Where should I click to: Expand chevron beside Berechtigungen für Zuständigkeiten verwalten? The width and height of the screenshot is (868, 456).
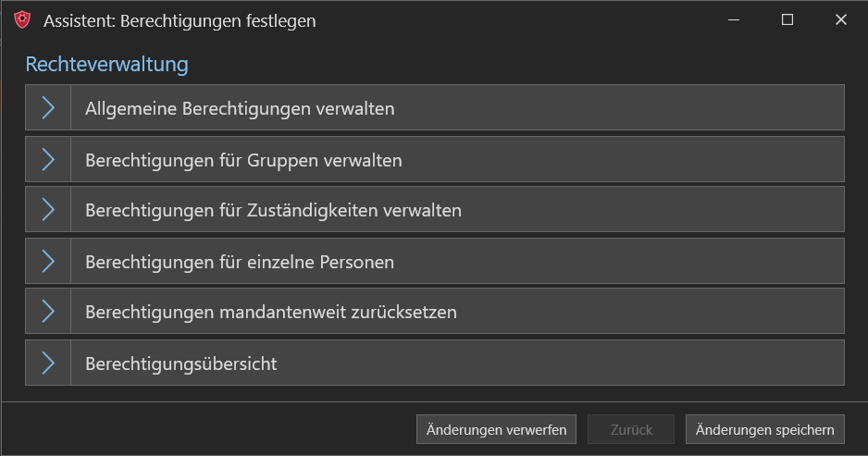(x=48, y=210)
